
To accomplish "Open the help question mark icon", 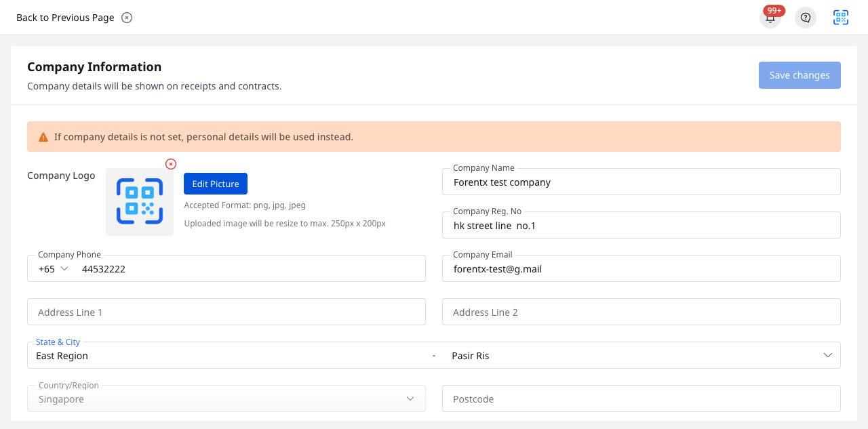I will [x=806, y=18].
